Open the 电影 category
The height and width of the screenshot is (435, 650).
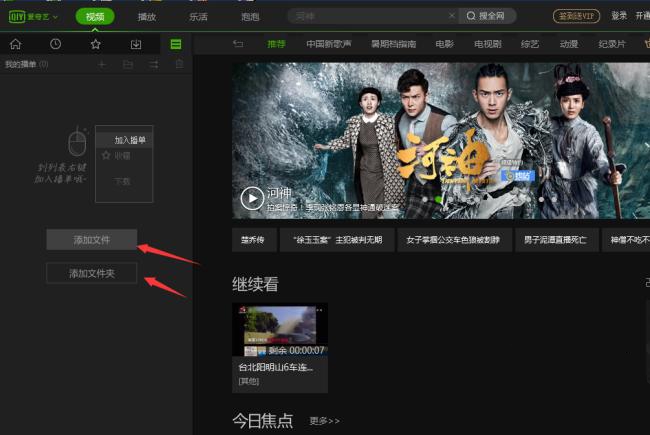(445, 44)
